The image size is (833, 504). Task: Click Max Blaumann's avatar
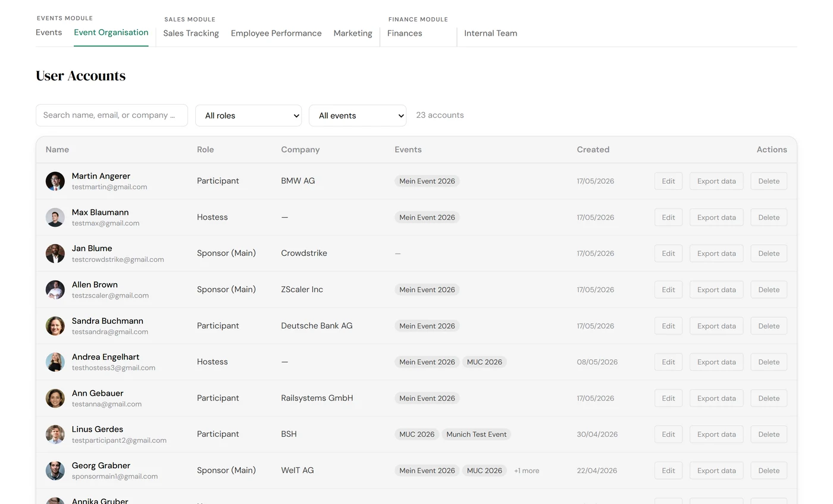(55, 217)
